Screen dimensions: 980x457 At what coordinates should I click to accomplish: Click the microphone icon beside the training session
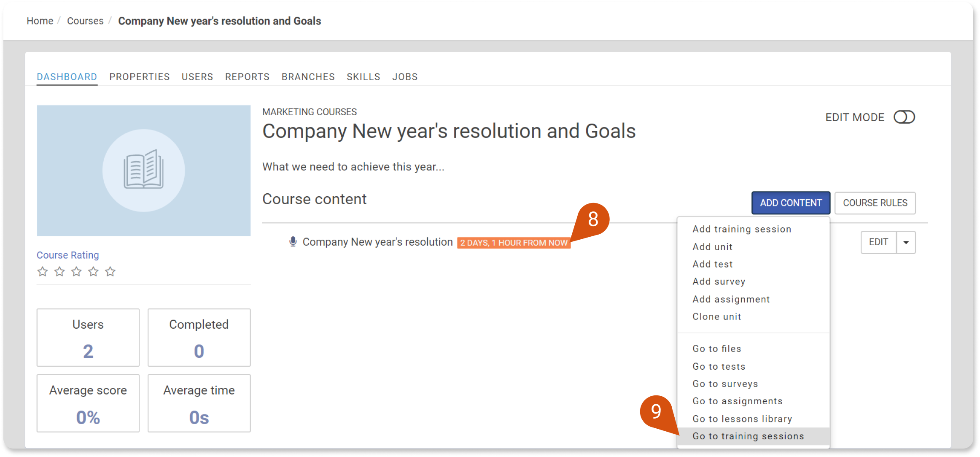pyautogui.click(x=293, y=242)
